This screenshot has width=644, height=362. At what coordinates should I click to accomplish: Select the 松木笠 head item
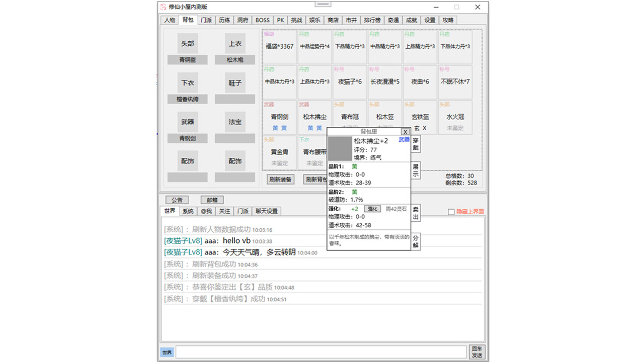point(384,116)
